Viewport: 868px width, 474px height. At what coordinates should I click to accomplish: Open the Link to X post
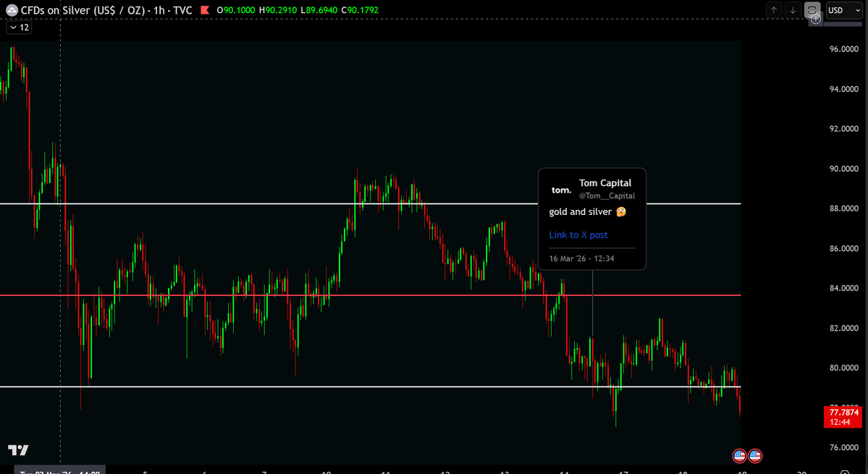coord(578,235)
